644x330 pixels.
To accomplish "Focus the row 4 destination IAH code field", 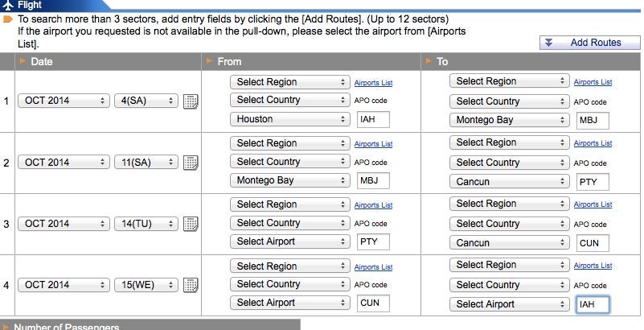I will [x=593, y=304].
